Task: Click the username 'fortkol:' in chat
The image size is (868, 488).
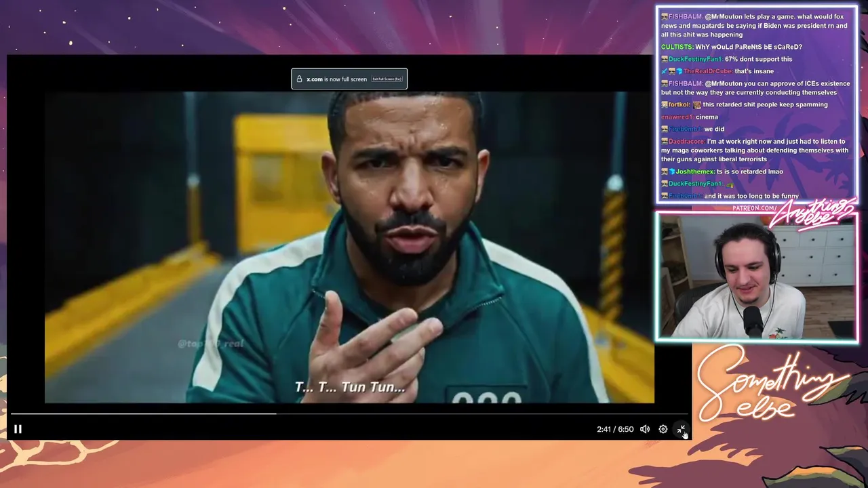Action: (x=679, y=104)
